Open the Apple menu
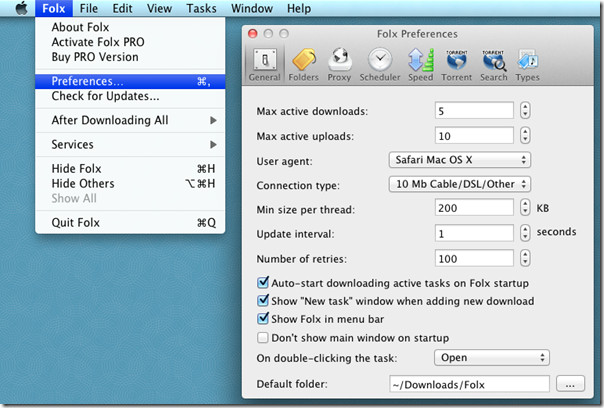Image resolution: width=604 pixels, height=408 pixels. (22, 8)
